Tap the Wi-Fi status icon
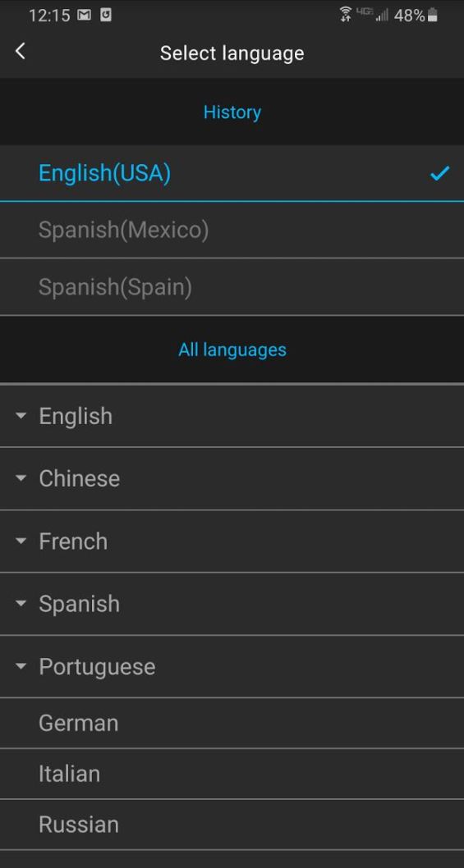464x868 pixels. 346,15
